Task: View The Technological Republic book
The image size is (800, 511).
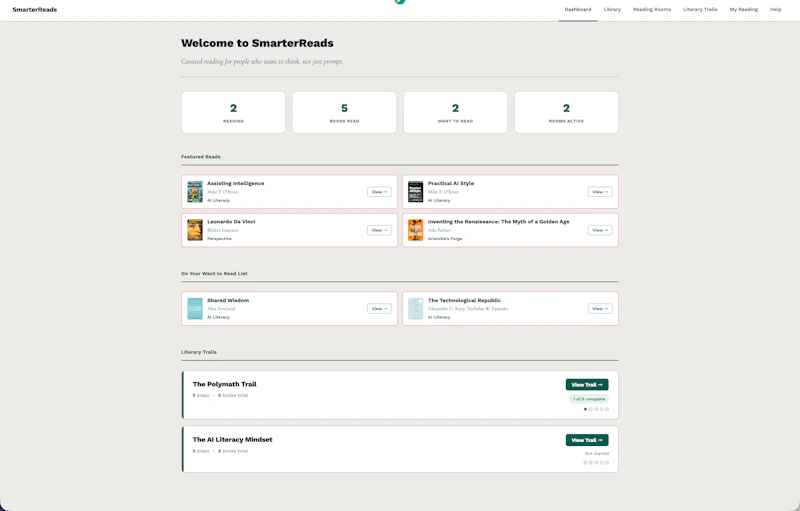Action: (x=600, y=309)
